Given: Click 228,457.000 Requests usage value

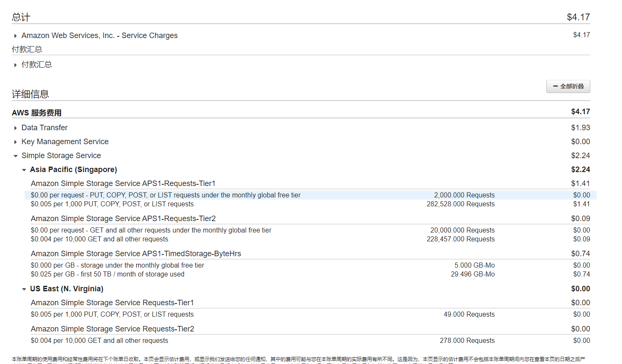Looking at the screenshot, I should pyautogui.click(x=460, y=239).
